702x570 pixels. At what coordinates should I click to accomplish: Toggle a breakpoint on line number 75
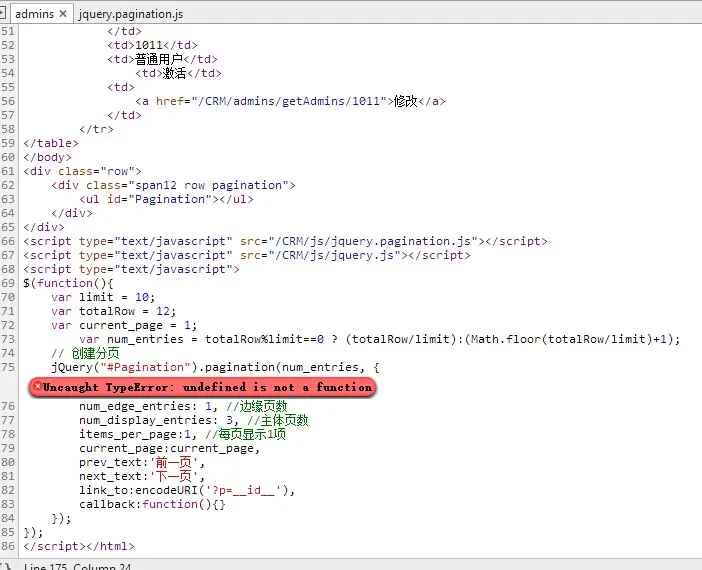[x=8, y=367]
